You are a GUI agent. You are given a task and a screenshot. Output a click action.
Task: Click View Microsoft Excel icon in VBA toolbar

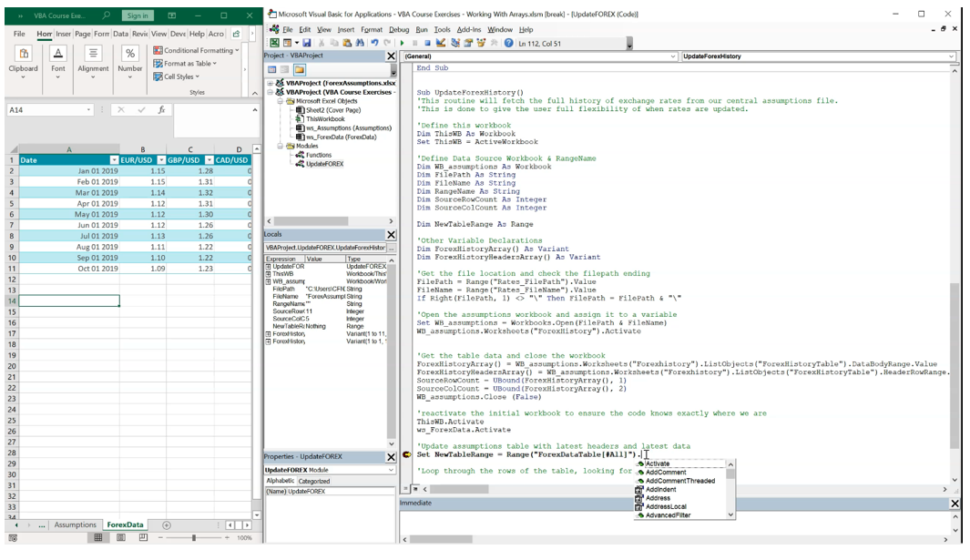point(275,44)
